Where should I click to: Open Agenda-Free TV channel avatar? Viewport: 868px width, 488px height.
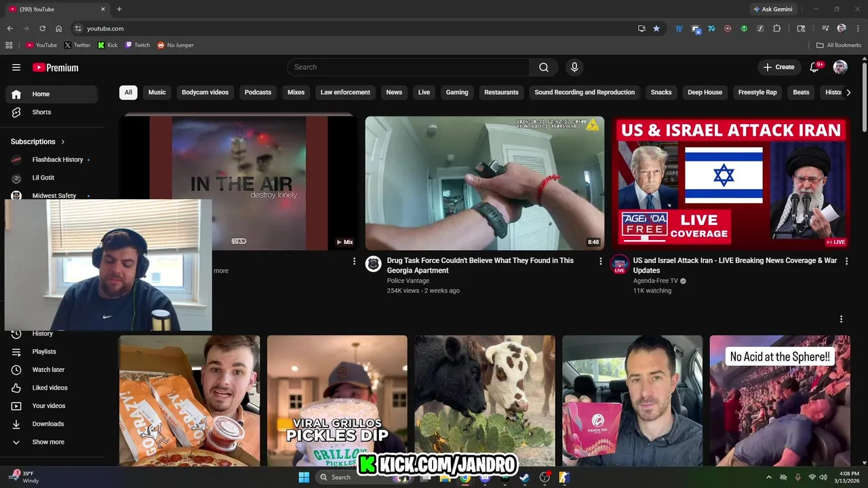pyautogui.click(x=619, y=264)
